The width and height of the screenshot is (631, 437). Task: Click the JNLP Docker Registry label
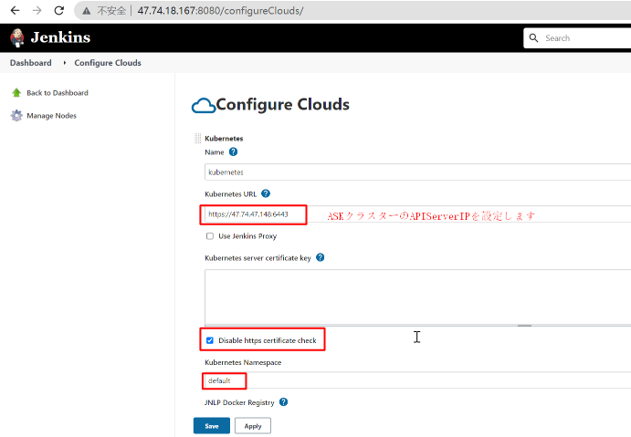click(x=239, y=402)
